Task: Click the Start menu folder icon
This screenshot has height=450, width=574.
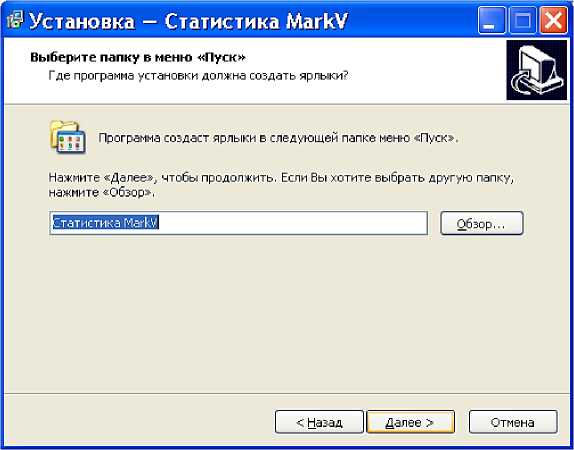Action: [x=68, y=137]
